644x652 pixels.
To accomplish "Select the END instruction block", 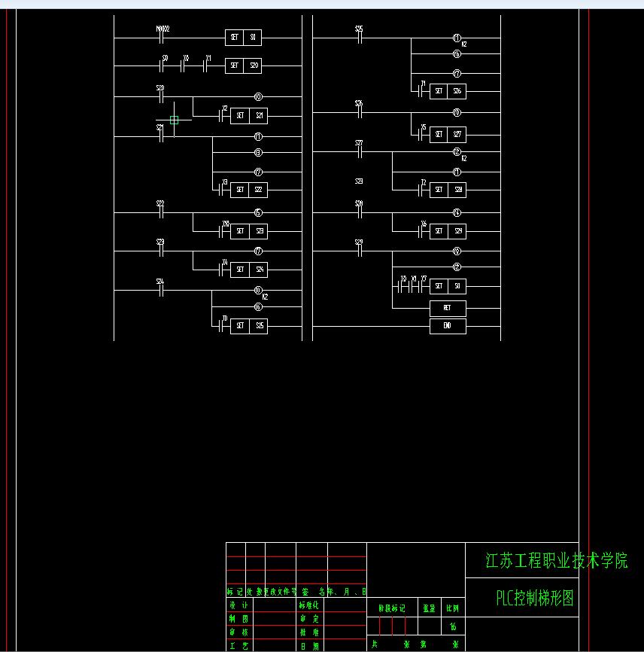I will coord(448,325).
